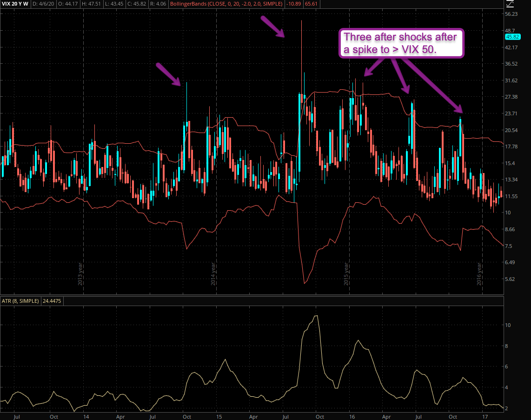Image resolution: width=531 pixels, height=420 pixels.
Task: Click the VIX 20 Y W symbol label
Action: 17,5
